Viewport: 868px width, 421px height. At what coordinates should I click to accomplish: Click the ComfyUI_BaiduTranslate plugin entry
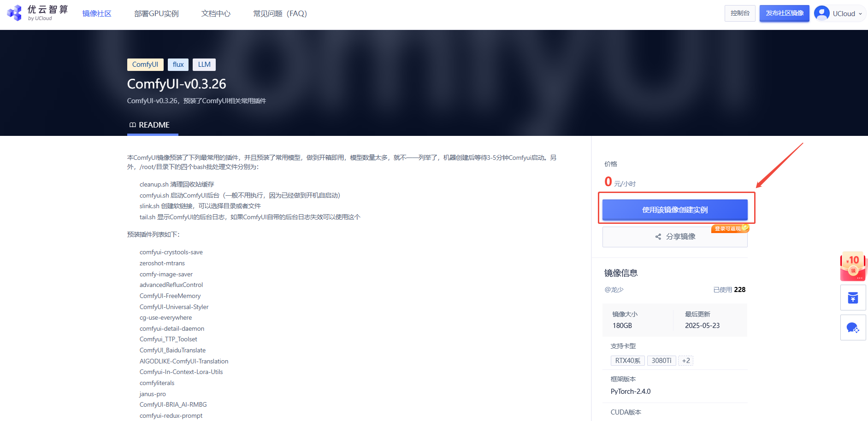(x=172, y=351)
